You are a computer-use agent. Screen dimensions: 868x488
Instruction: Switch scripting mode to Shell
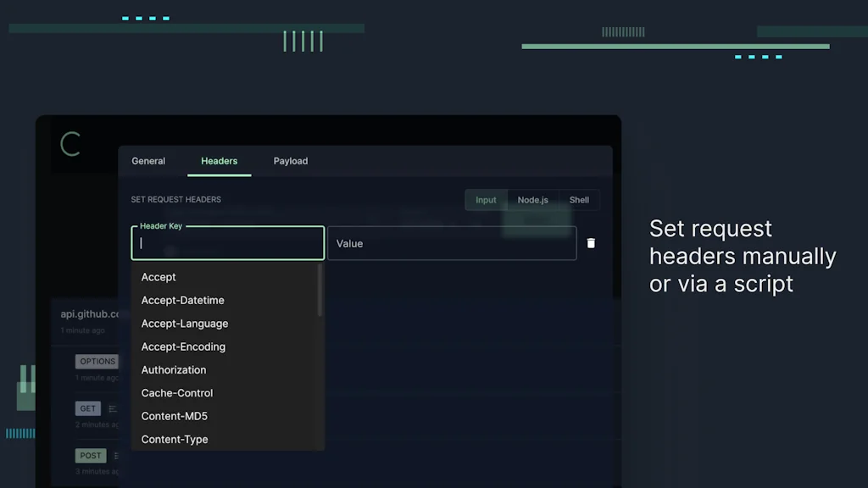tap(579, 200)
